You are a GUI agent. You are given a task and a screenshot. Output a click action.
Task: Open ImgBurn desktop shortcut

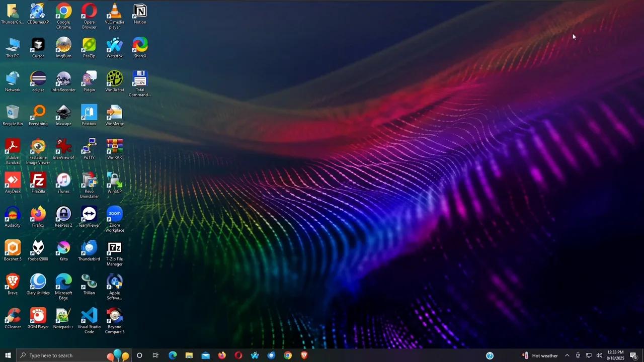coord(63,48)
